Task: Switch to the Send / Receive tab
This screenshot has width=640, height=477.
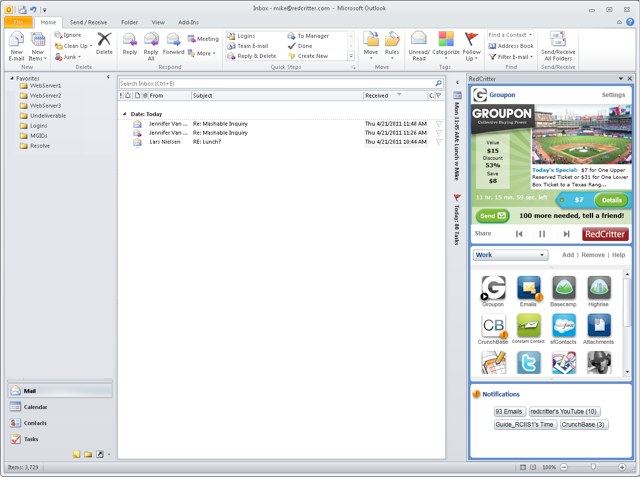Action: 88,22
